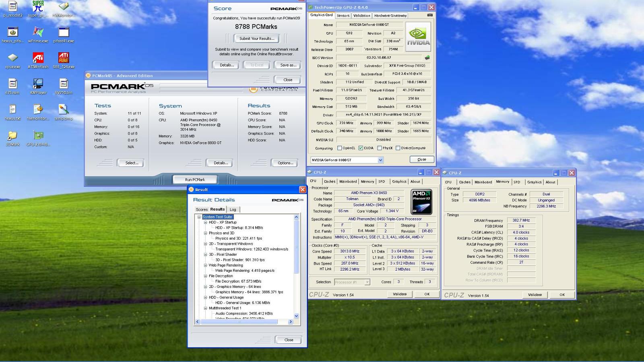Viewport: 644px width, 362px height.
Task: Toggle the PhysX checkbox in GPU-Z
Action: pyautogui.click(x=379, y=148)
